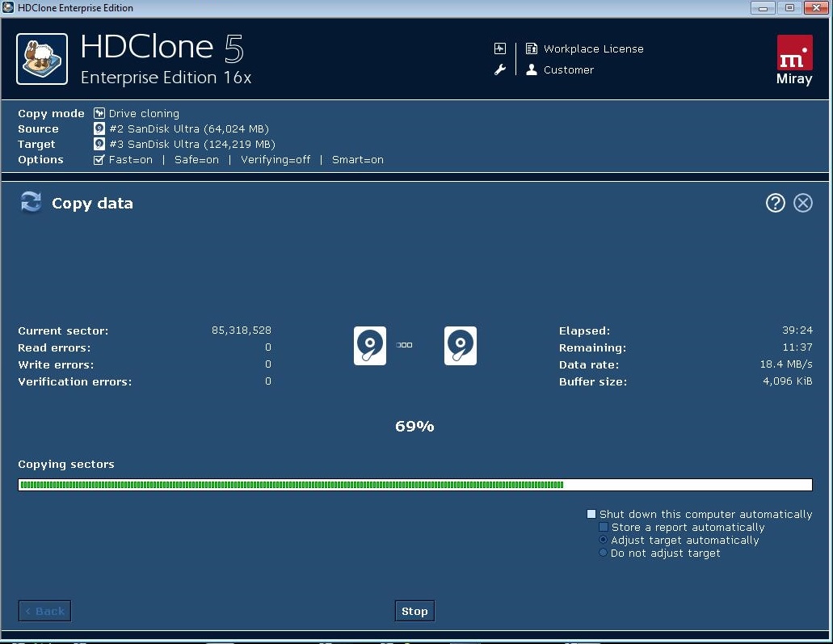
Task: Click the Customer user icon
Action: (532, 70)
